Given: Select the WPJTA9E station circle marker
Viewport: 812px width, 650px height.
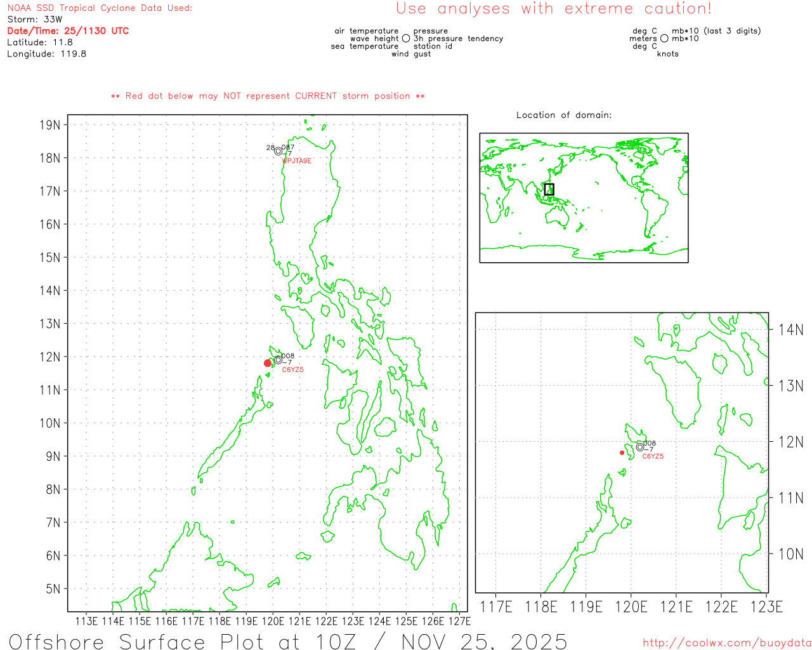Looking at the screenshot, I should coord(278,151).
